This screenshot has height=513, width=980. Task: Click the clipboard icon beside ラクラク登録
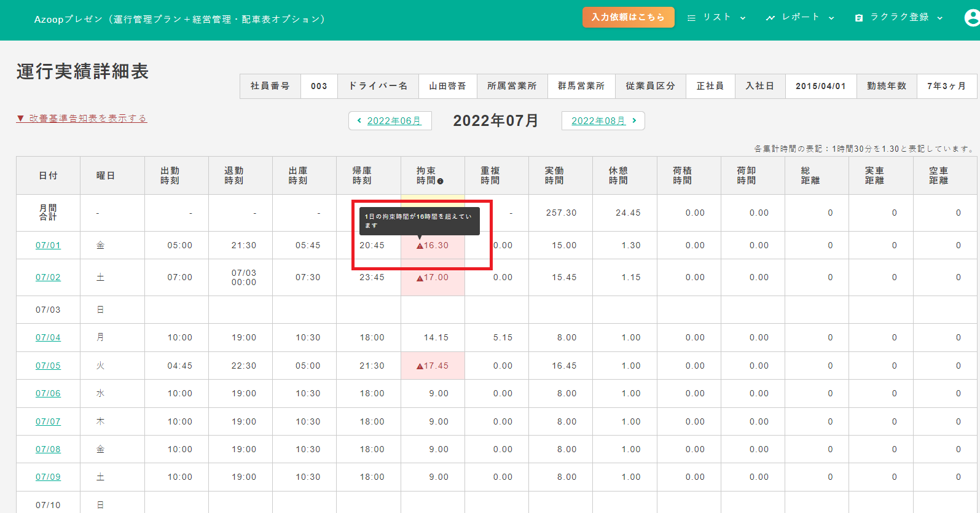858,18
